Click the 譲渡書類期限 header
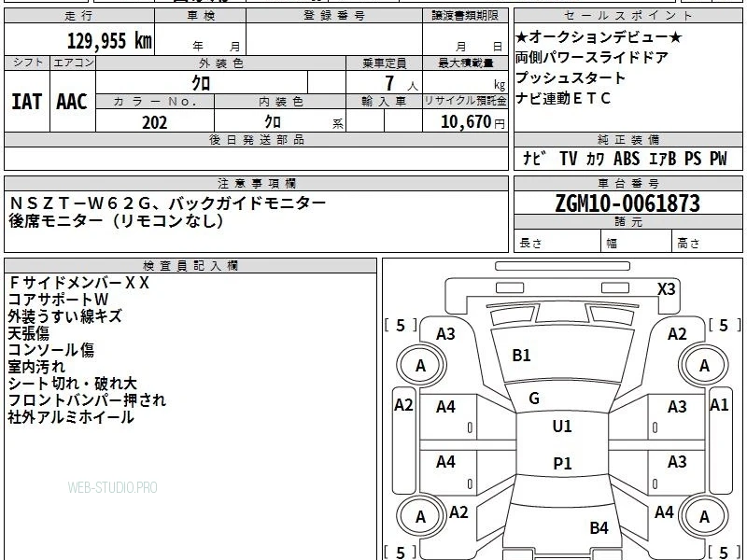This screenshot has height=560, width=747. coord(465,16)
